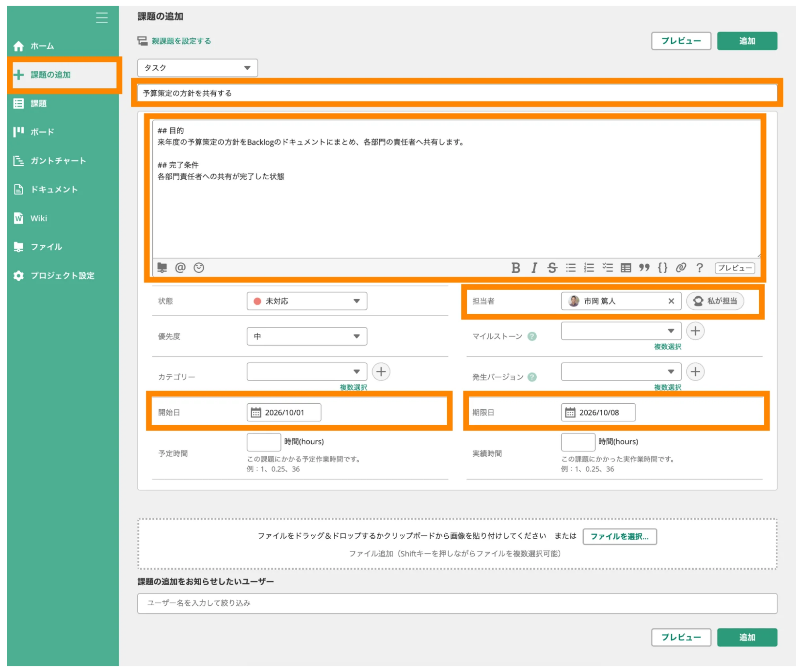Open the マイルストーン dropdown
This screenshot has height=672, width=803.
tap(621, 331)
